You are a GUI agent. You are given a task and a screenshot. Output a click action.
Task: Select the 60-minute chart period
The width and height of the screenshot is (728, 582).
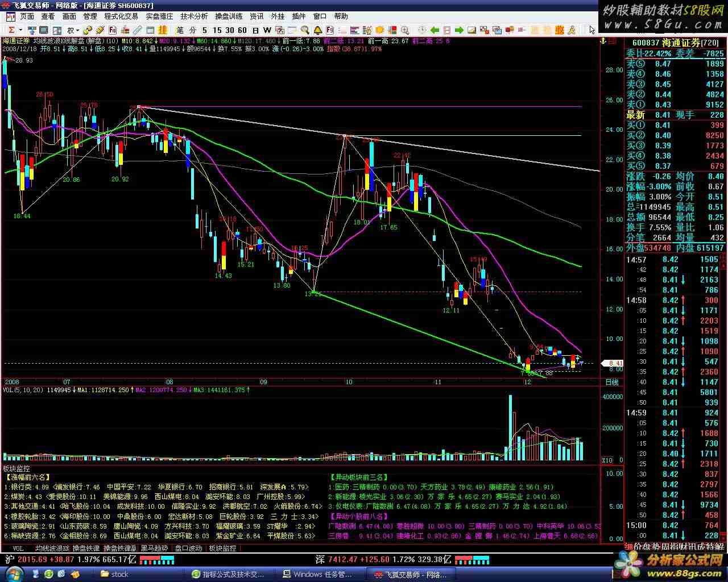242,30
